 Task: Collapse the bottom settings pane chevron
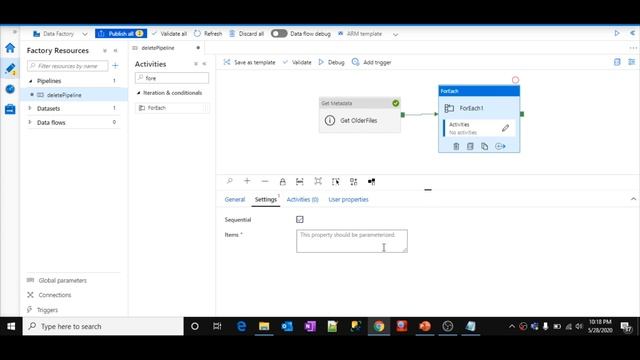pyautogui.click(x=633, y=199)
